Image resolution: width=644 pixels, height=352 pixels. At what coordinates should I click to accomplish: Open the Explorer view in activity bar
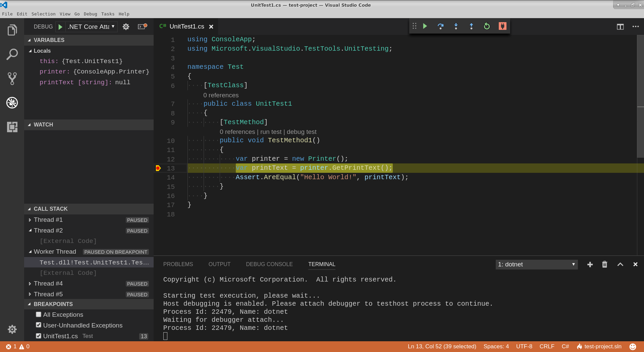[12, 30]
